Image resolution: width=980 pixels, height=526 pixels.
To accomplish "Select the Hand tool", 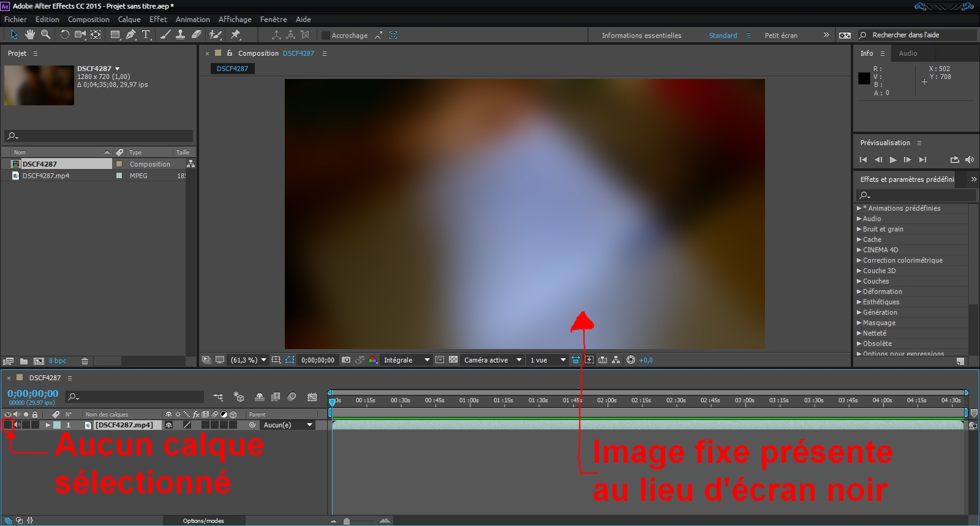I will click(x=29, y=35).
